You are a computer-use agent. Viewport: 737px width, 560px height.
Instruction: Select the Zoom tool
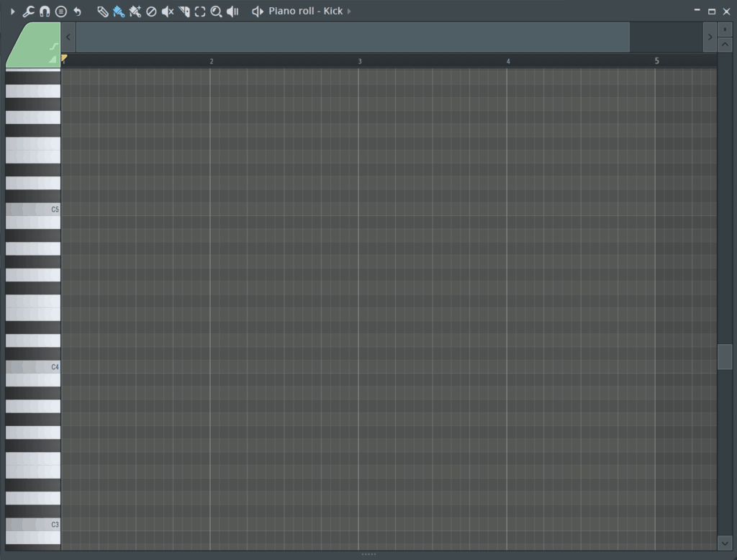pos(216,11)
